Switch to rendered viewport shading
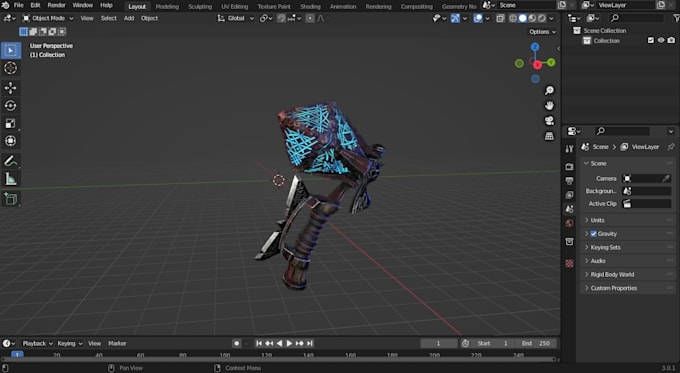Viewport: 680px width, 373px height. [541, 18]
